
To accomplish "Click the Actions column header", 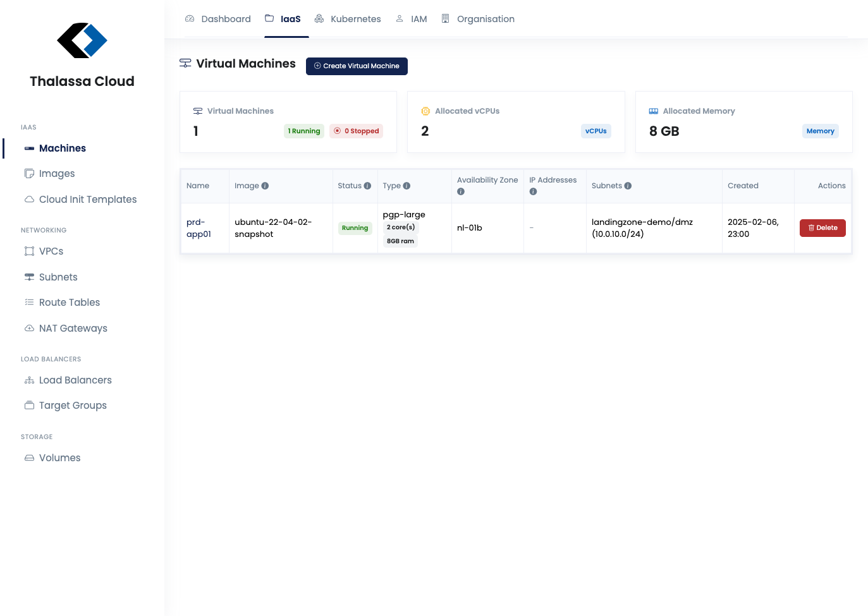I will click(832, 186).
